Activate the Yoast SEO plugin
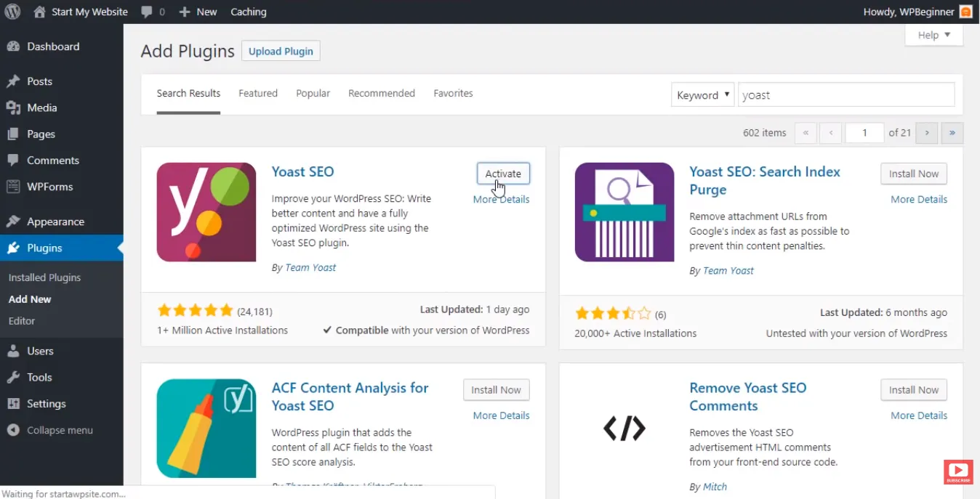 coord(503,174)
